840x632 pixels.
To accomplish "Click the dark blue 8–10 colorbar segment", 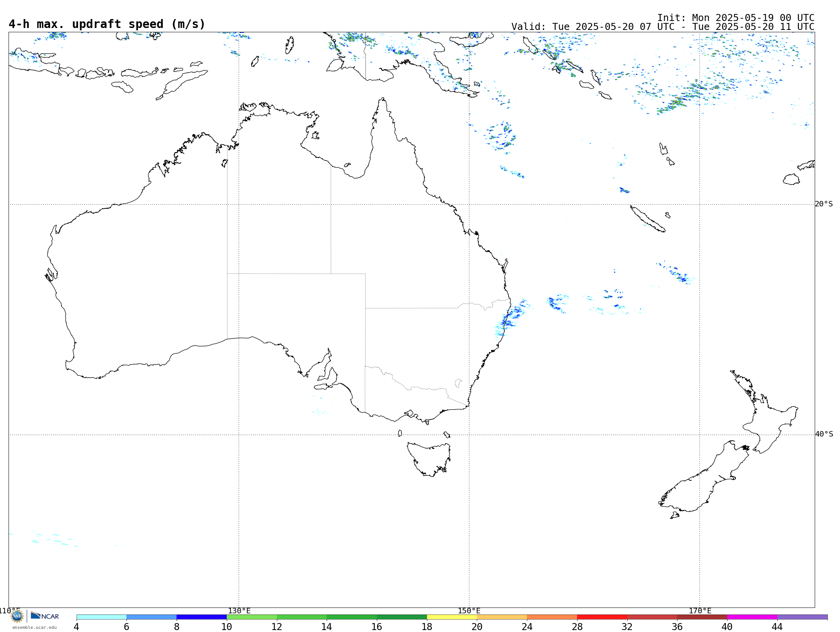I will coord(201,617).
